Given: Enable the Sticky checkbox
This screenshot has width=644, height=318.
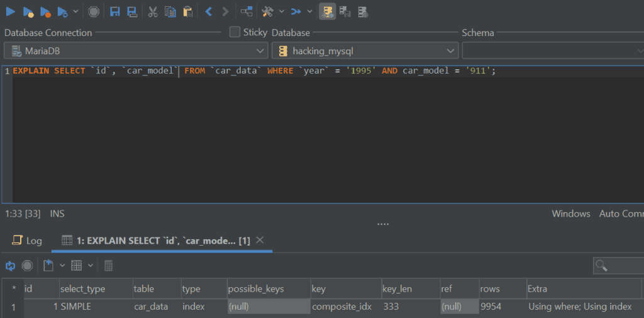Looking at the screenshot, I should [235, 32].
